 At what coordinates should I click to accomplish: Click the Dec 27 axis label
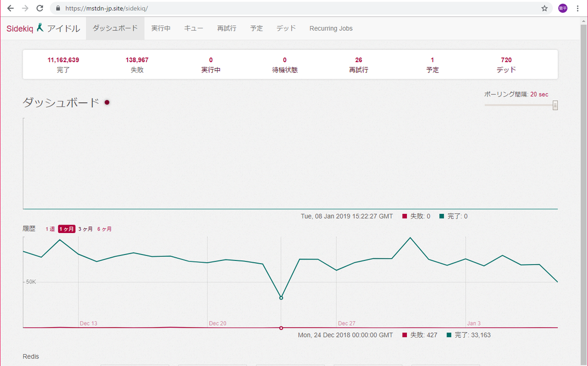point(346,323)
